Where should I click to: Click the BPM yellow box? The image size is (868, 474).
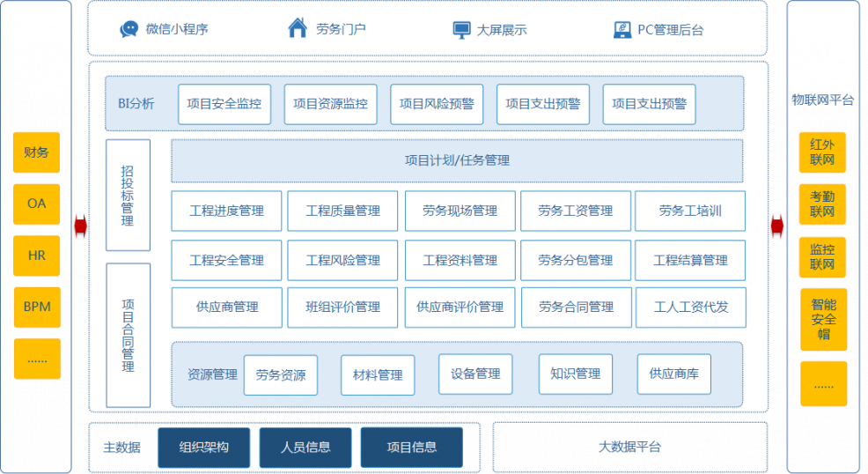(37, 307)
